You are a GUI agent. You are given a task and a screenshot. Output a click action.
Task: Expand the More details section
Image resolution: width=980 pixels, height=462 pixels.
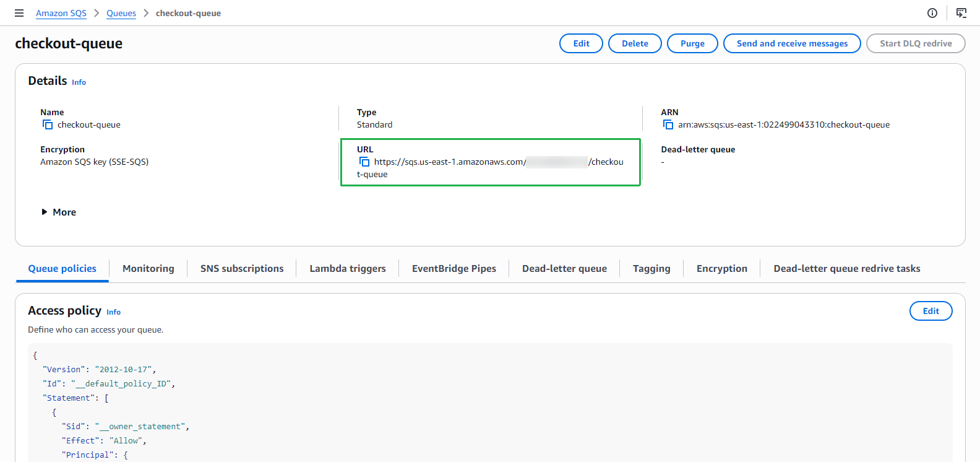59,212
